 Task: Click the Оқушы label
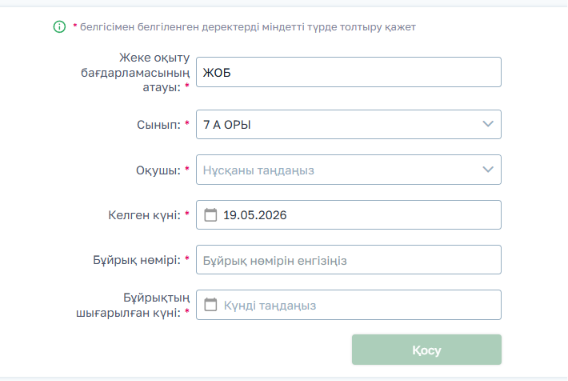[158, 170]
